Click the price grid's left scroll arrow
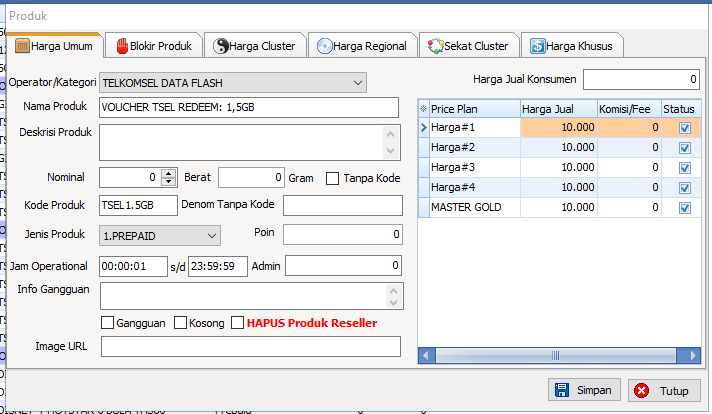The image size is (712, 414). [x=426, y=355]
